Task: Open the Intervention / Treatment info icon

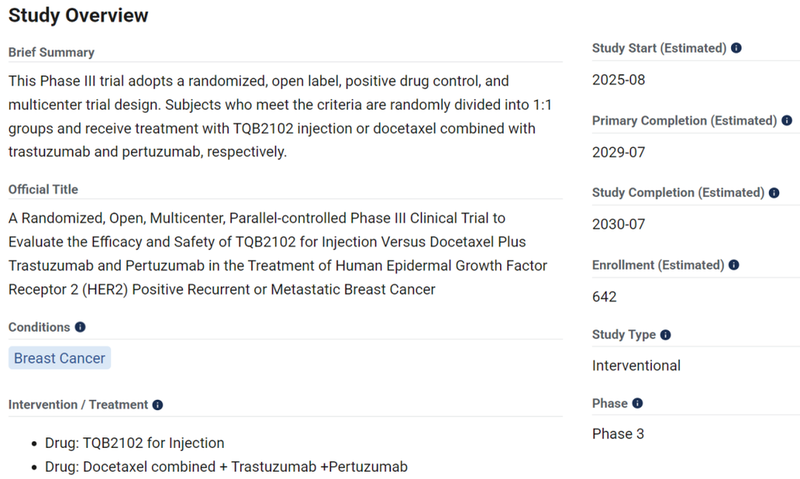Action: tap(157, 405)
